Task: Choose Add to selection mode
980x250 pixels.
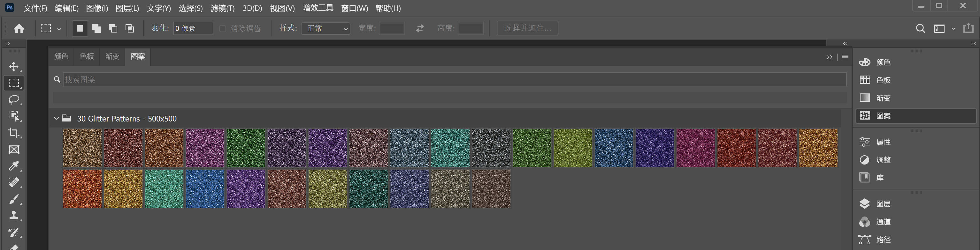Action: tap(97, 28)
